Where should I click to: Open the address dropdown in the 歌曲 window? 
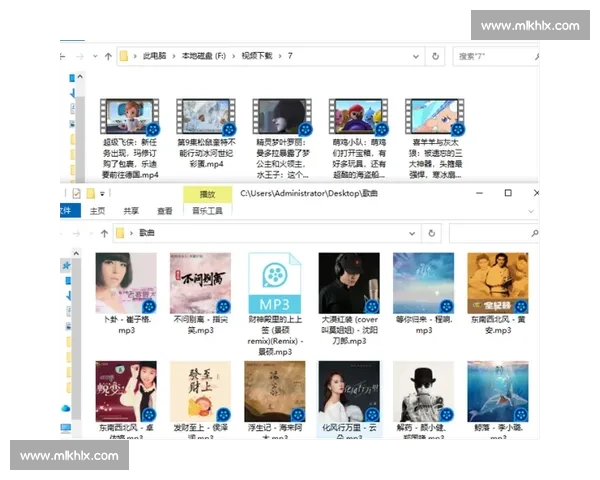[x=412, y=233]
